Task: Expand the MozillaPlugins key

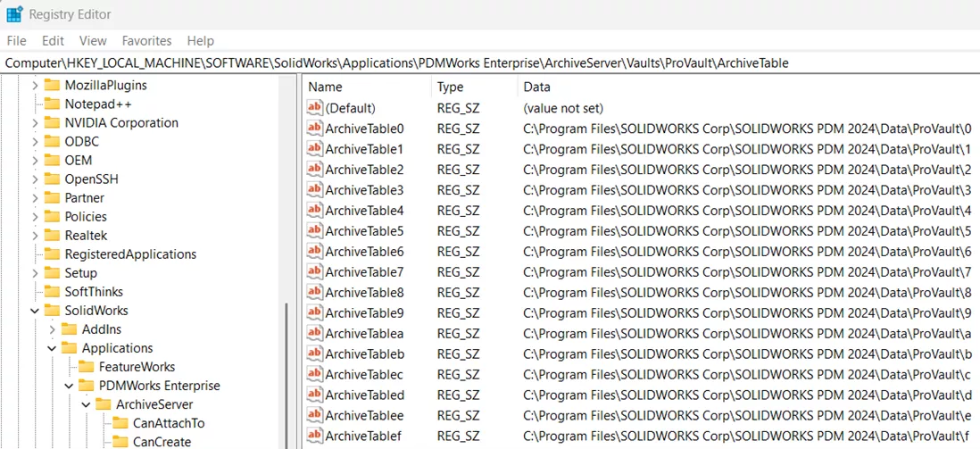Action: (x=35, y=85)
